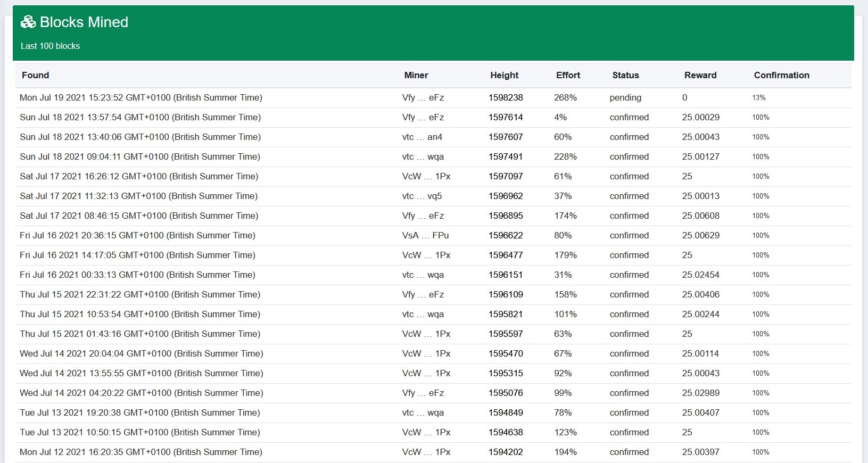Click miner 'vtc … an4'
The image size is (868, 463).
coord(422,137)
